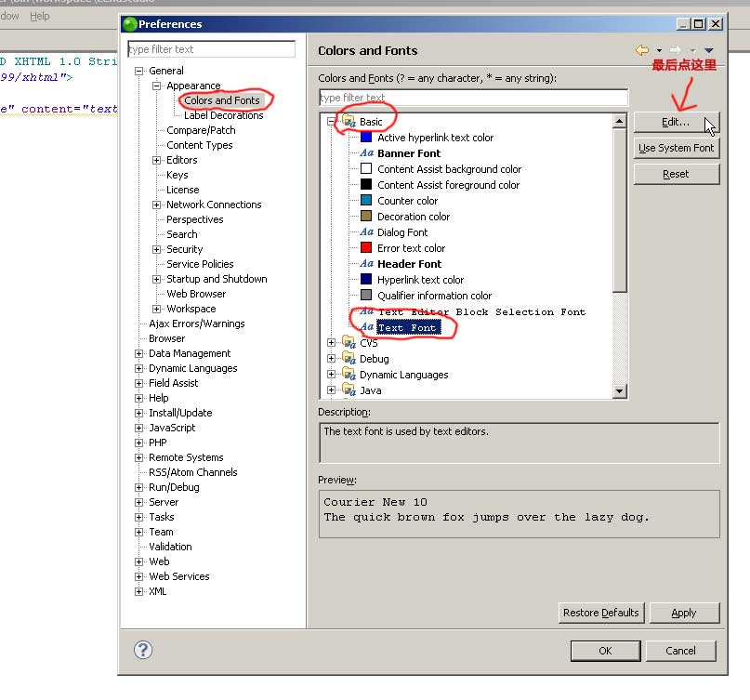Expand the XML preferences node
The height and width of the screenshot is (700, 750).
tap(138, 591)
